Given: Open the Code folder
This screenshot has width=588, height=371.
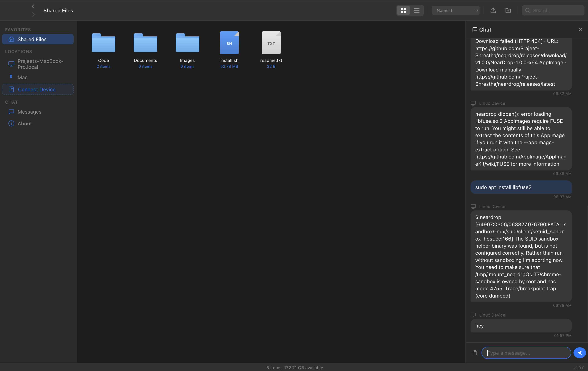Looking at the screenshot, I should 103,43.
